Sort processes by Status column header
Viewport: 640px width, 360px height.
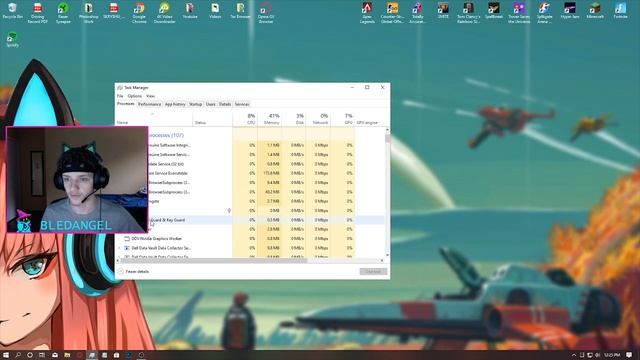pos(212,119)
